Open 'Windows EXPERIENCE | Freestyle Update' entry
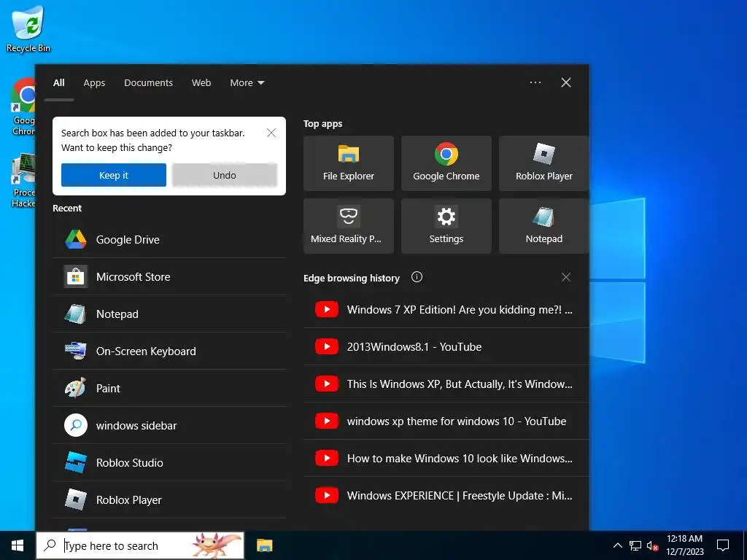Screen dimensions: 747x560 click(446, 495)
